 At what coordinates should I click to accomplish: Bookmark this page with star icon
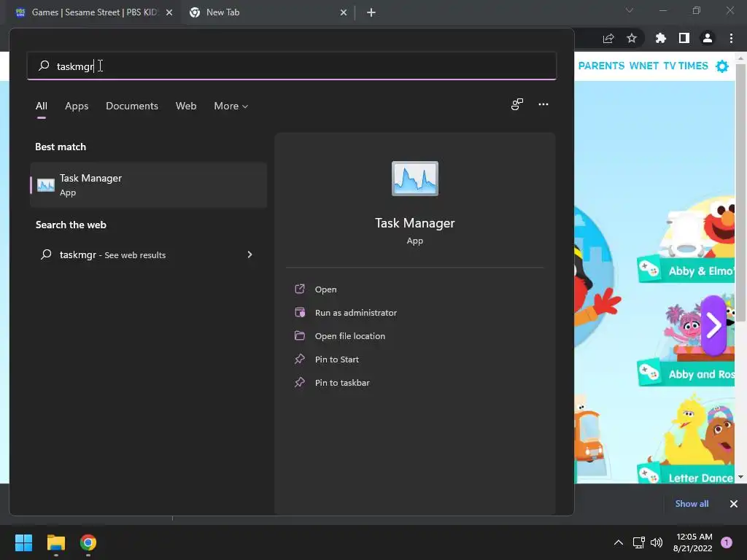coord(632,38)
